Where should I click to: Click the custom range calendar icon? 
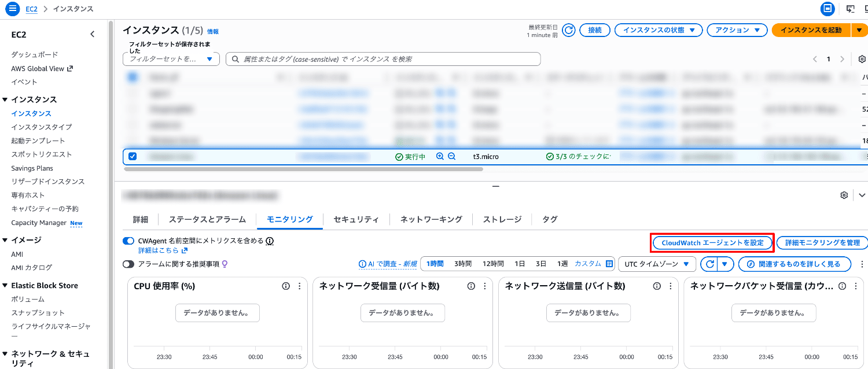[609, 264]
